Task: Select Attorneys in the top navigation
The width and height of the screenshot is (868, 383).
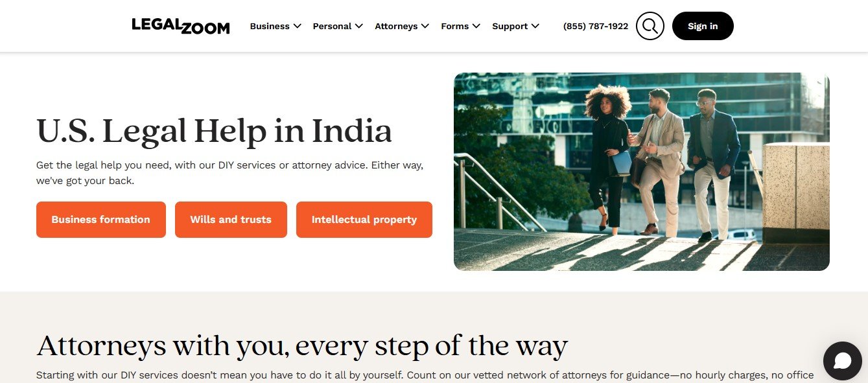Action: pos(396,26)
